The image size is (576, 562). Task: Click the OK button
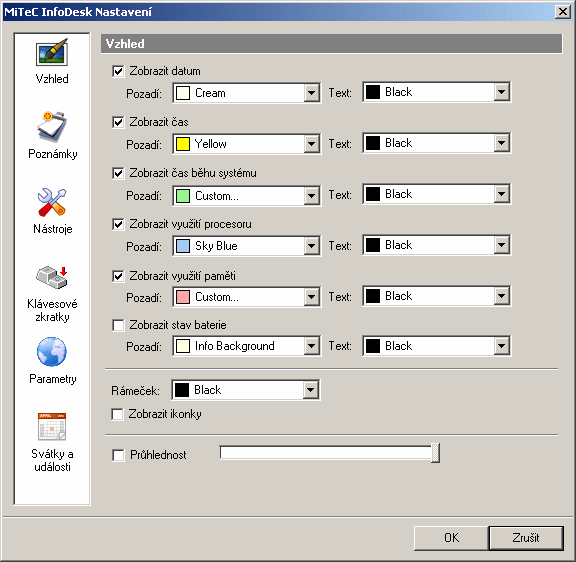[451, 538]
